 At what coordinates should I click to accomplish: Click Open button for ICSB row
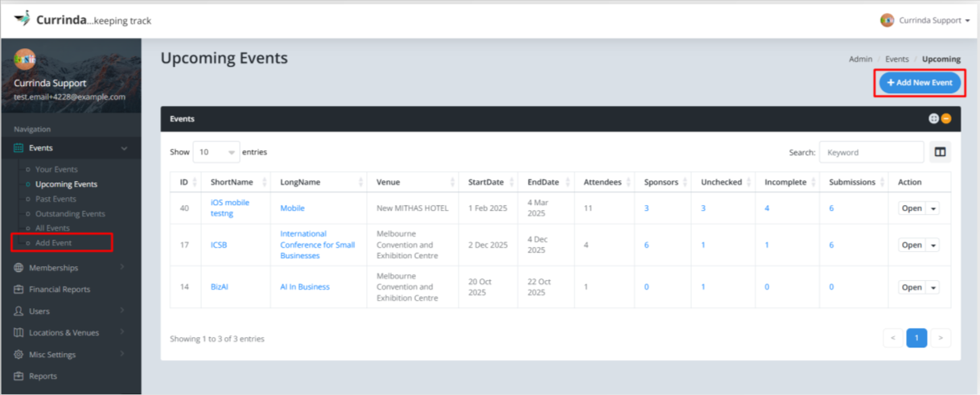[912, 245]
